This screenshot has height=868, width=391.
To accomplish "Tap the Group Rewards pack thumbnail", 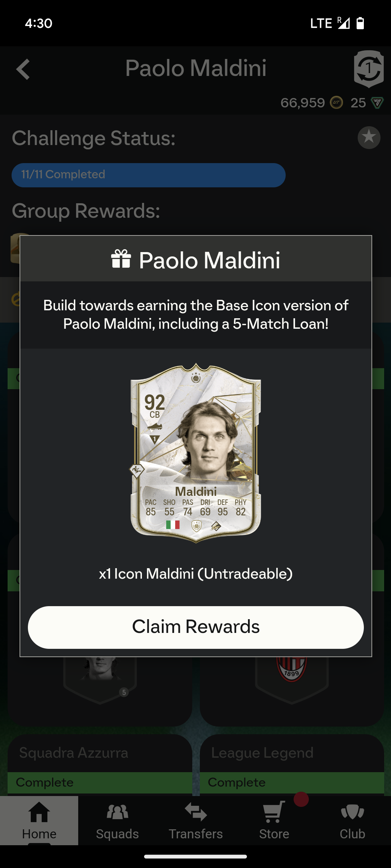I will (16, 248).
